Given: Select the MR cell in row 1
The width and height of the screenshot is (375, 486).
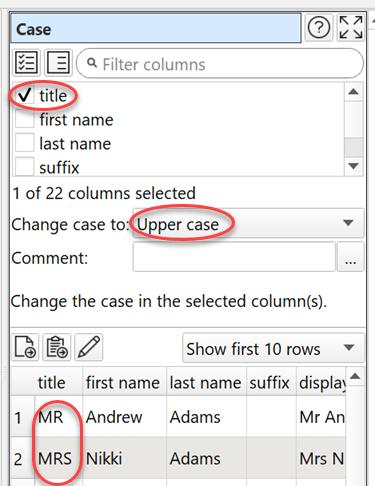Looking at the screenshot, I should coord(58,417).
